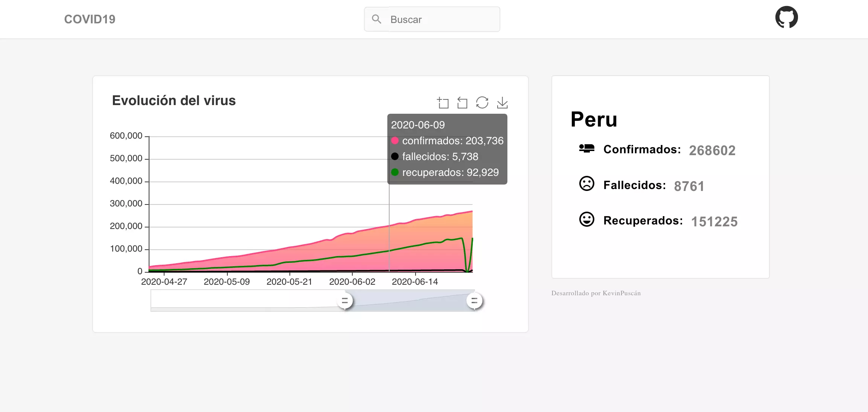Select the area zoom tool on the chart
This screenshot has height=412, width=868.
(x=443, y=102)
